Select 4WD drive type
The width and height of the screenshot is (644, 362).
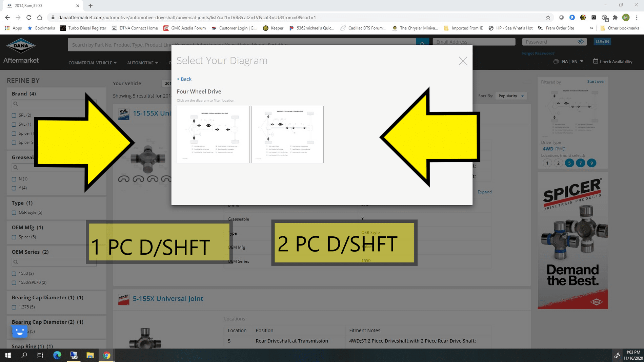click(548, 149)
